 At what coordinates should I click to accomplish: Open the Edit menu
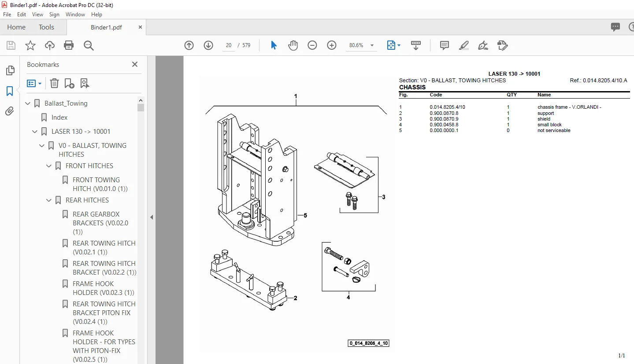pyautogui.click(x=22, y=15)
